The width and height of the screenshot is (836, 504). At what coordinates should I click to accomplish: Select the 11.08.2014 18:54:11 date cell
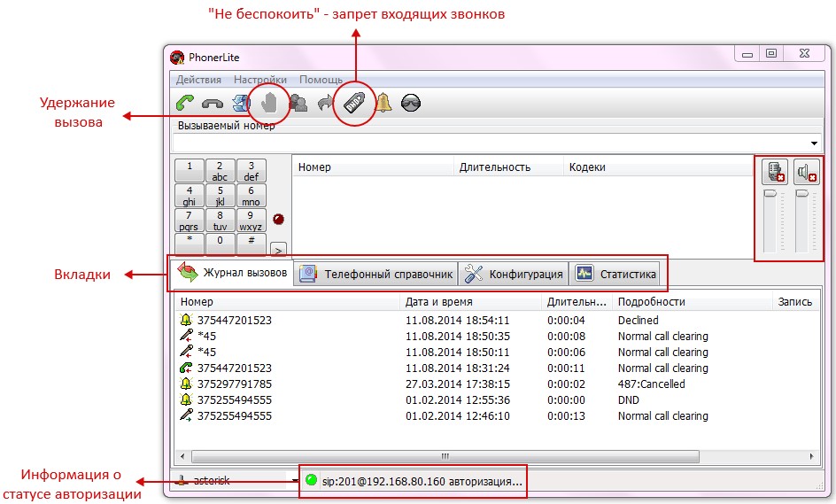point(458,321)
